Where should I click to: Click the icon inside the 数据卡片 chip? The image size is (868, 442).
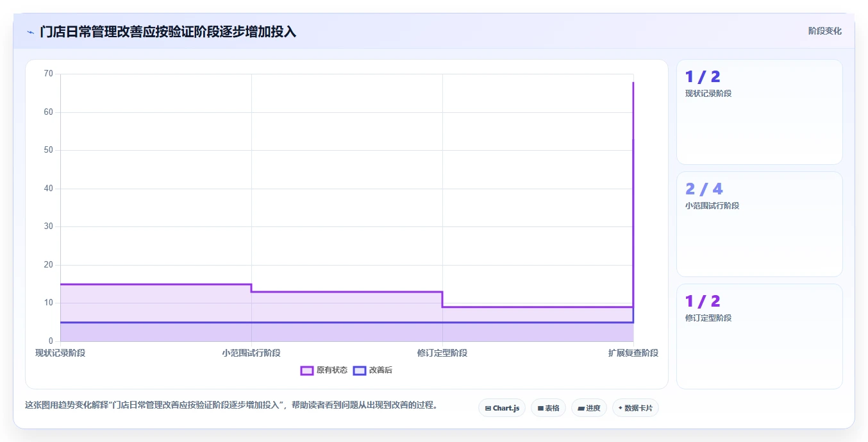pyautogui.click(x=621, y=408)
